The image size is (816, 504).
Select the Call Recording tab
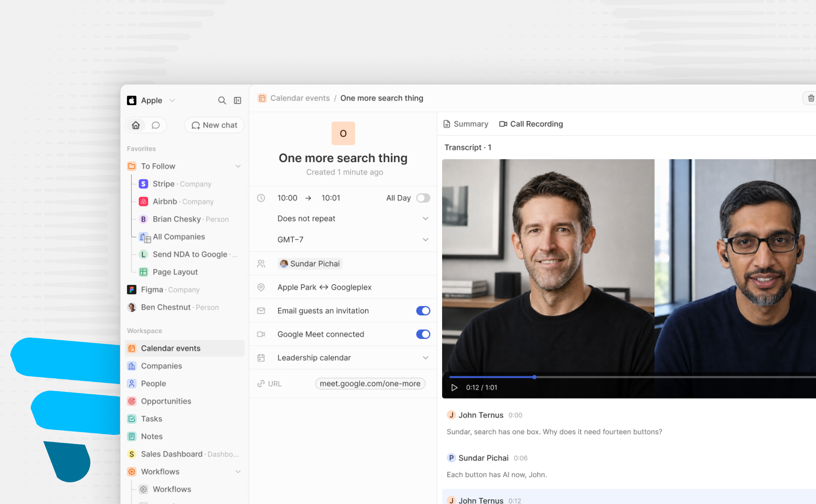coord(531,124)
